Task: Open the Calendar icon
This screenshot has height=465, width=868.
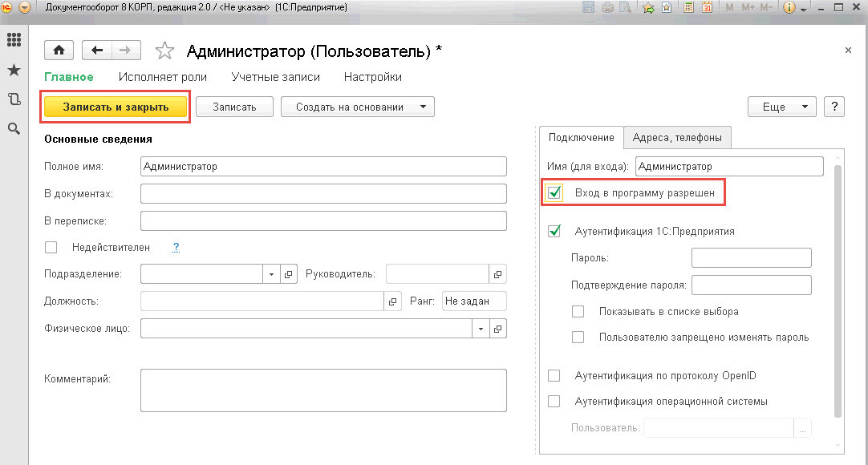Action: pyautogui.click(x=707, y=8)
